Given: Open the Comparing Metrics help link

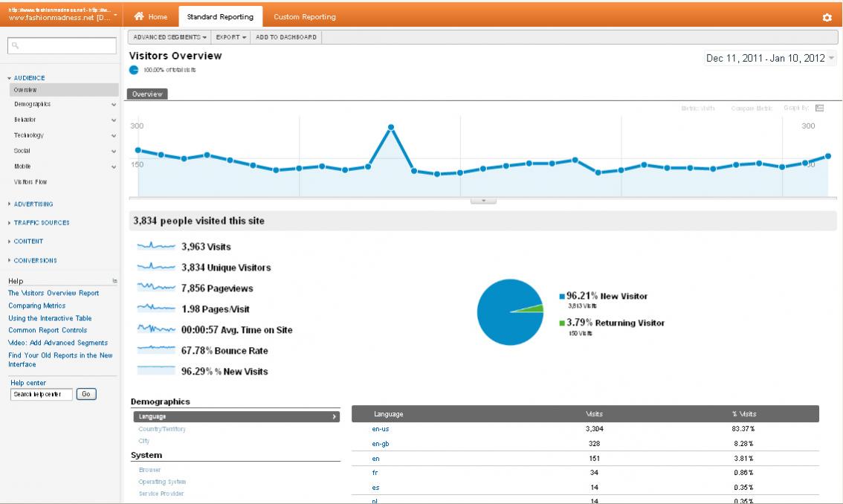Looking at the screenshot, I should 36,306.
